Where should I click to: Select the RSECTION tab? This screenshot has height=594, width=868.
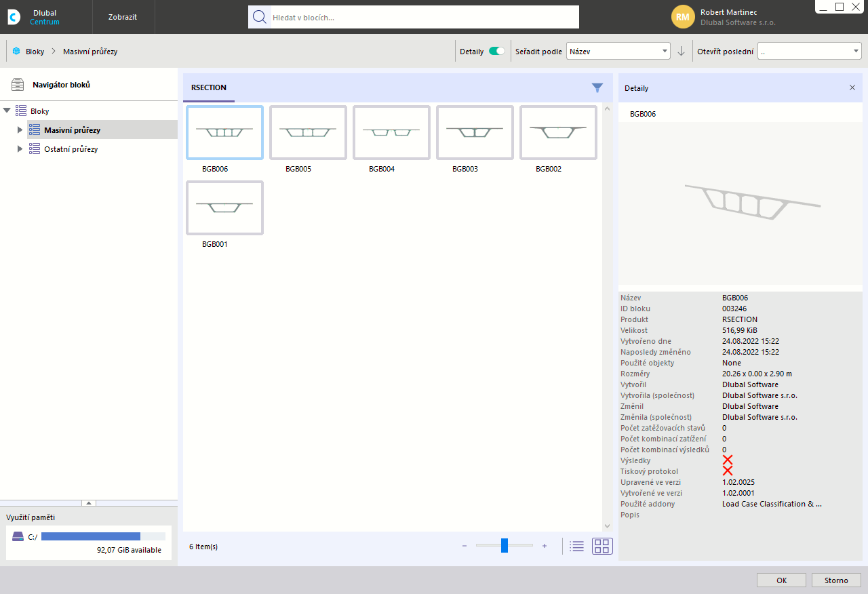[x=209, y=87]
